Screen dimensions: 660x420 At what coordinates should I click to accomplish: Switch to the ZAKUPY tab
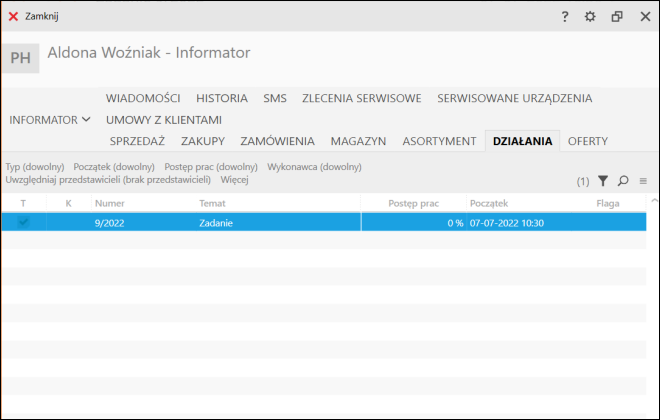click(x=203, y=141)
